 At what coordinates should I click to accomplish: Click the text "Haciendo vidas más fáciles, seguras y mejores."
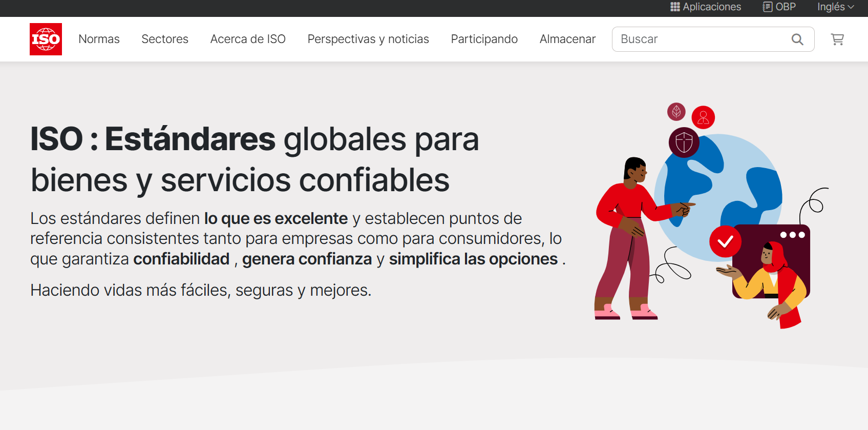(x=201, y=290)
